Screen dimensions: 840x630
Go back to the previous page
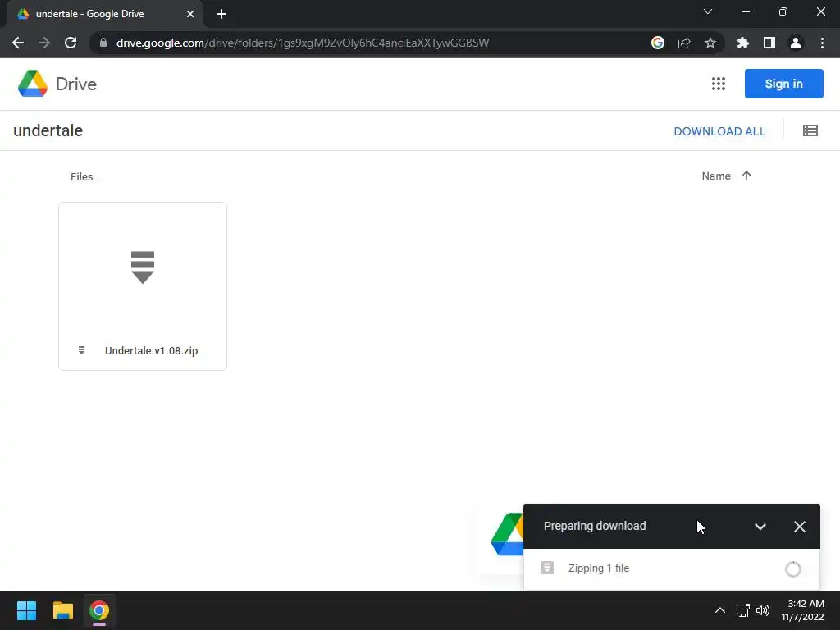tap(18, 43)
